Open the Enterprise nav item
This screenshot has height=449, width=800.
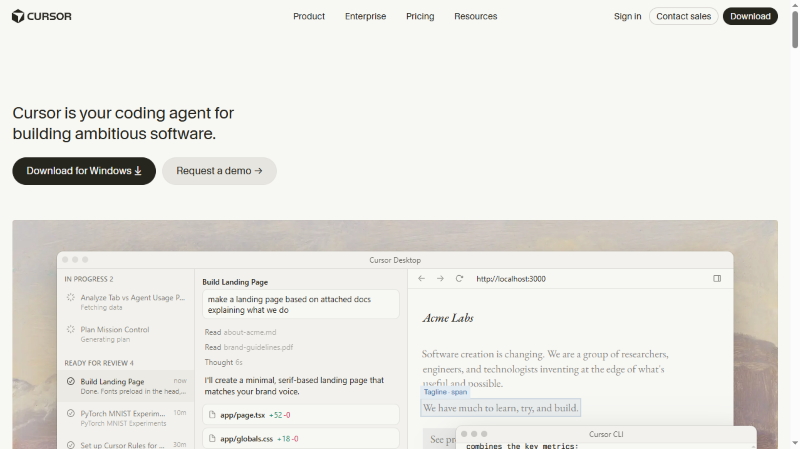coord(365,16)
